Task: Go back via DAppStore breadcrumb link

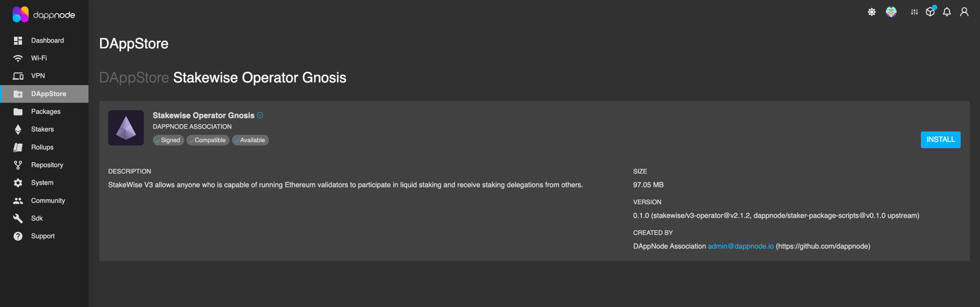Action: pos(134,77)
